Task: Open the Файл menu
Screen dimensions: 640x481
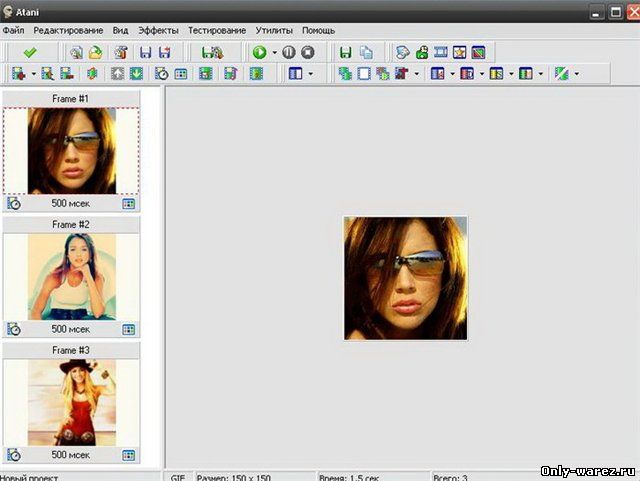Action: [x=14, y=31]
